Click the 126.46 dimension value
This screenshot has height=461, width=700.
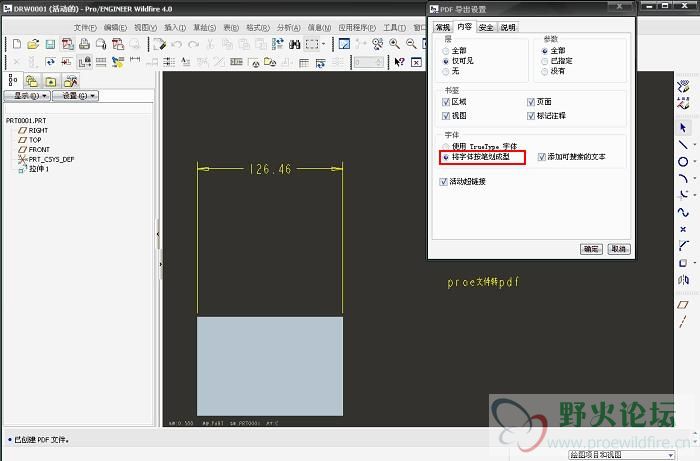(271, 169)
